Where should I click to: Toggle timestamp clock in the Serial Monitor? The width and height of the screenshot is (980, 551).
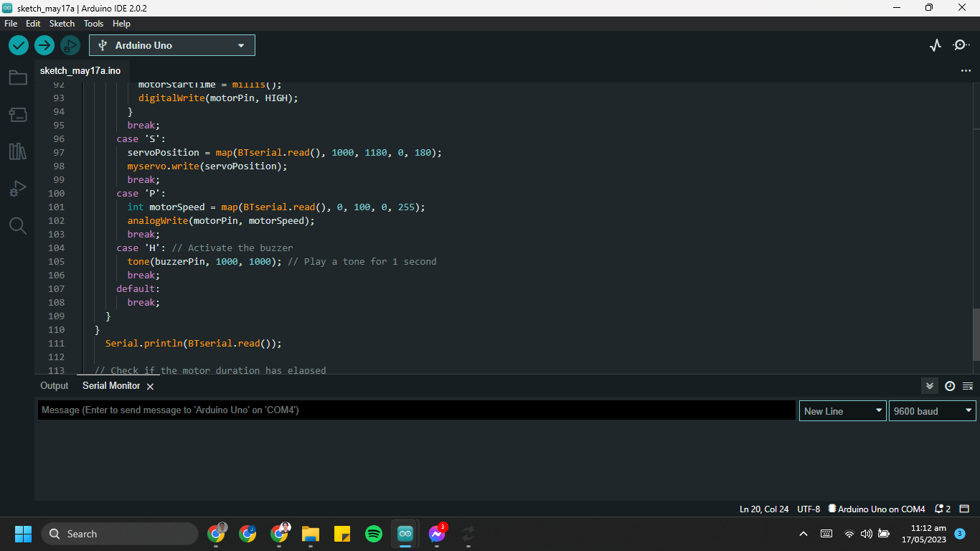tap(949, 386)
